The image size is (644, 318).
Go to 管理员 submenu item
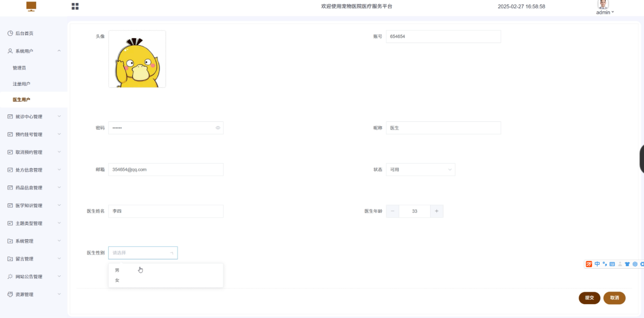coord(34,68)
